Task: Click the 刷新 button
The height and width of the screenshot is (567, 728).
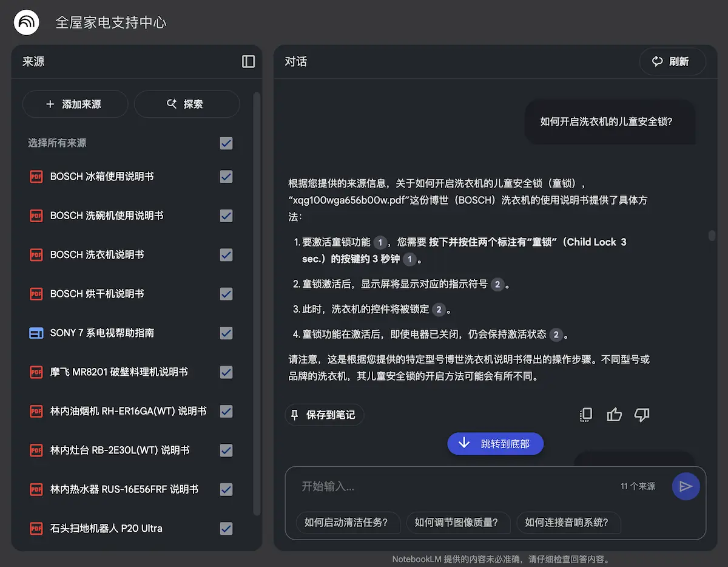Action: click(x=672, y=61)
